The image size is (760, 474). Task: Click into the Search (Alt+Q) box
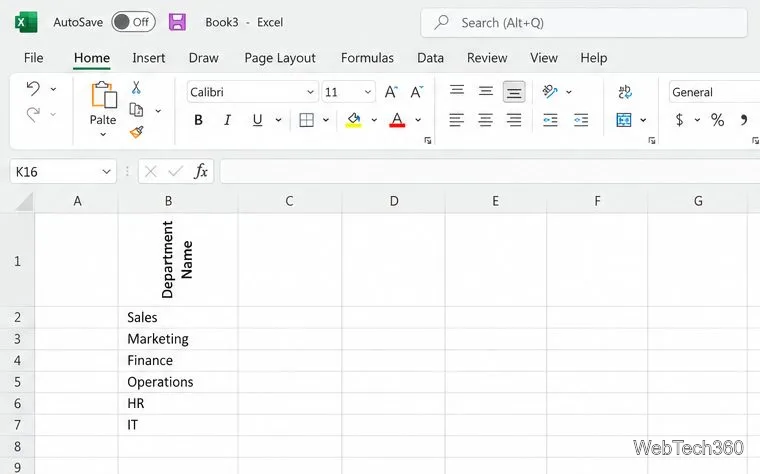[584, 23]
